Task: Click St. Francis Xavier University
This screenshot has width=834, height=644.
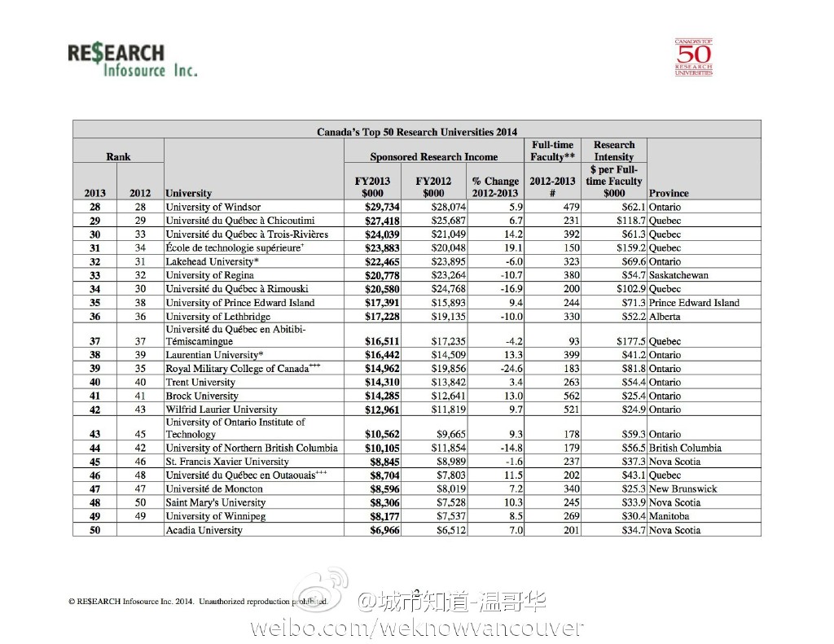Action: tap(227, 462)
